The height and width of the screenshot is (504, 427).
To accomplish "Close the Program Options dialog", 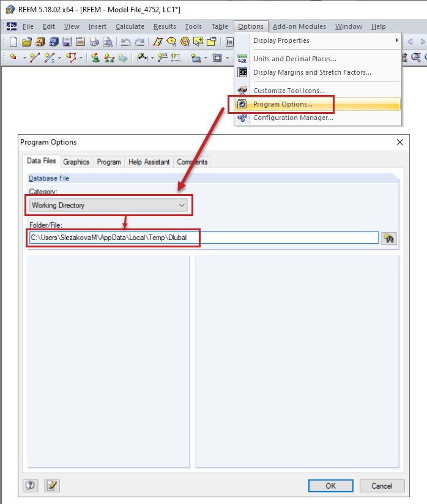I will [399, 142].
